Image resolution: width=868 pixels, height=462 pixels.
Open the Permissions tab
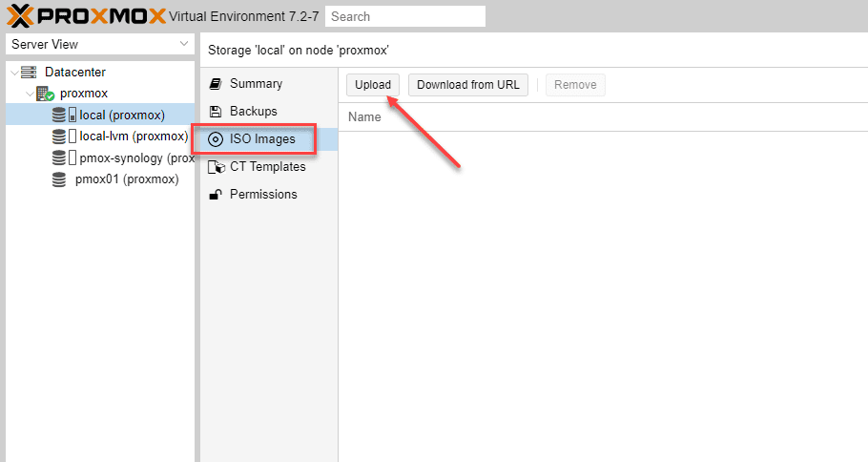tap(268, 195)
